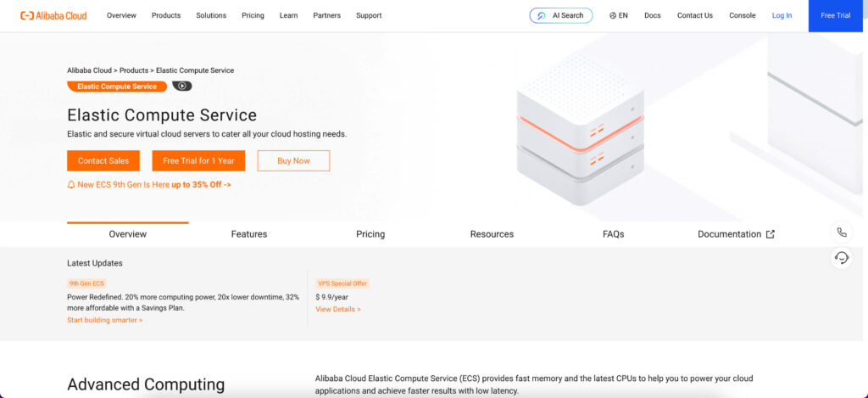The width and height of the screenshot is (868, 398).
Task: Select the Overview tab
Action: coord(128,234)
